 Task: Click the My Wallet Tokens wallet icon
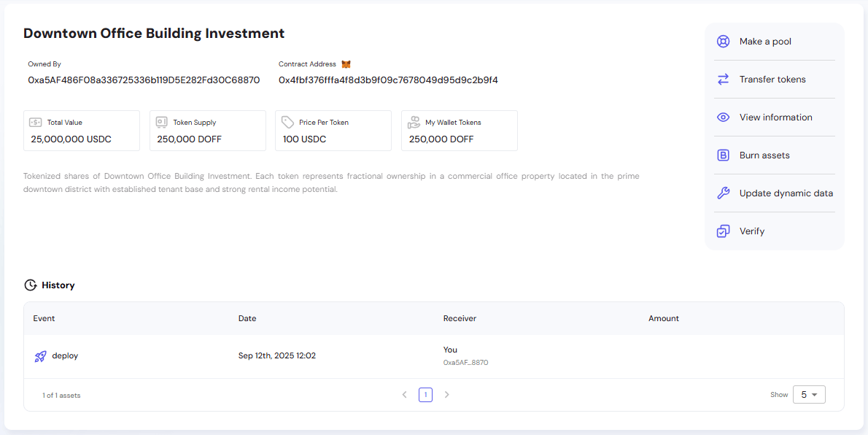pyautogui.click(x=413, y=122)
